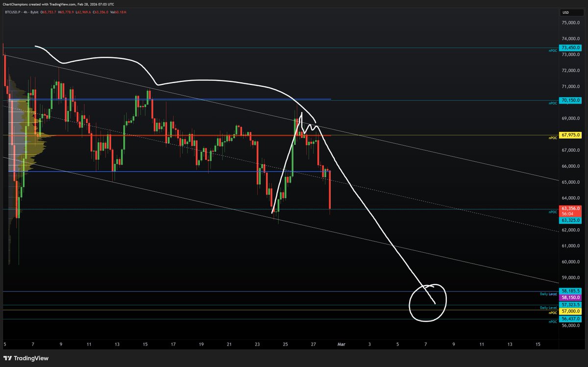Click the 72,000.0 price axis tick
This screenshot has width=588, height=367.
[571, 70]
